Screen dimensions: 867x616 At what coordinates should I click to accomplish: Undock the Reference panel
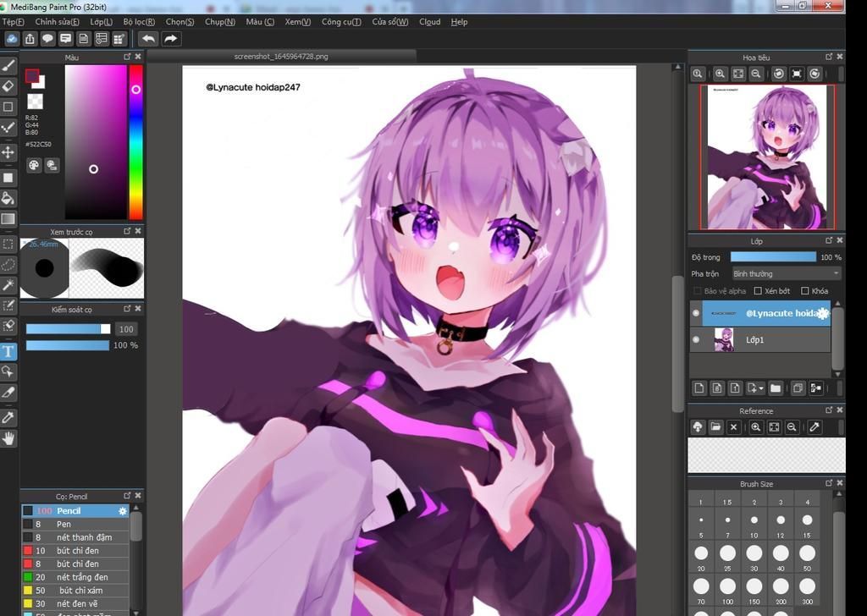point(829,410)
